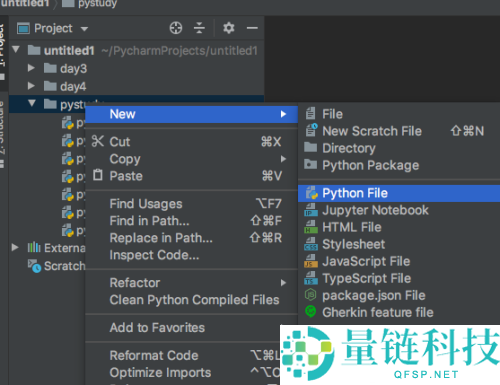The height and width of the screenshot is (385, 500).
Task: Choose HTML File in submenu
Action: point(399,227)
